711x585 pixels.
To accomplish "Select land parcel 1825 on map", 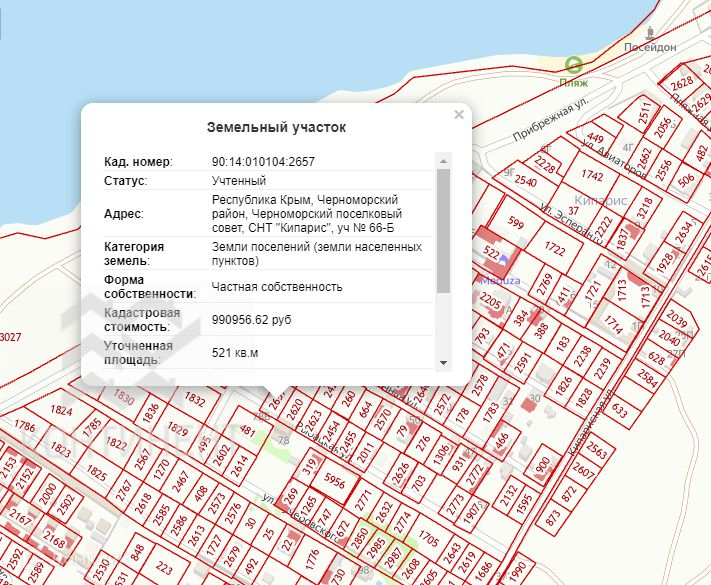I will coord(96,470).
